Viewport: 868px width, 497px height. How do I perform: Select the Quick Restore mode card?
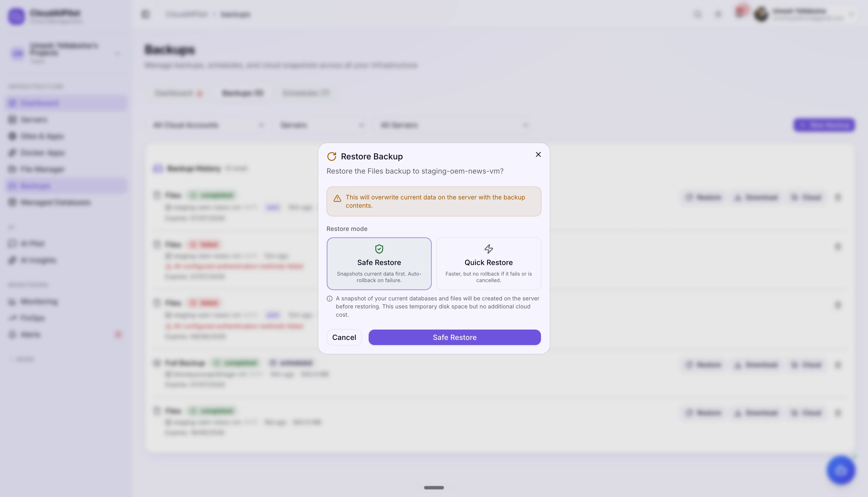tap(489, 263)
